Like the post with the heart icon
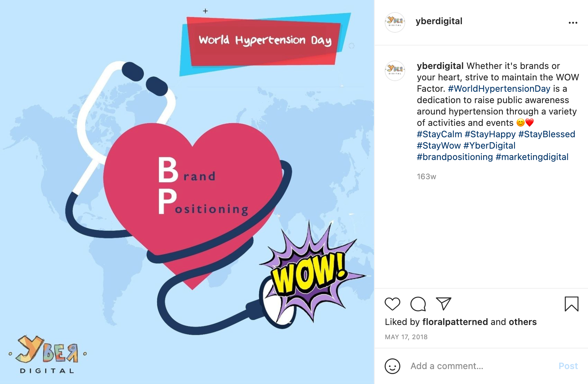The height and width of the screenshot is (384, 588). tap(392, 304)
